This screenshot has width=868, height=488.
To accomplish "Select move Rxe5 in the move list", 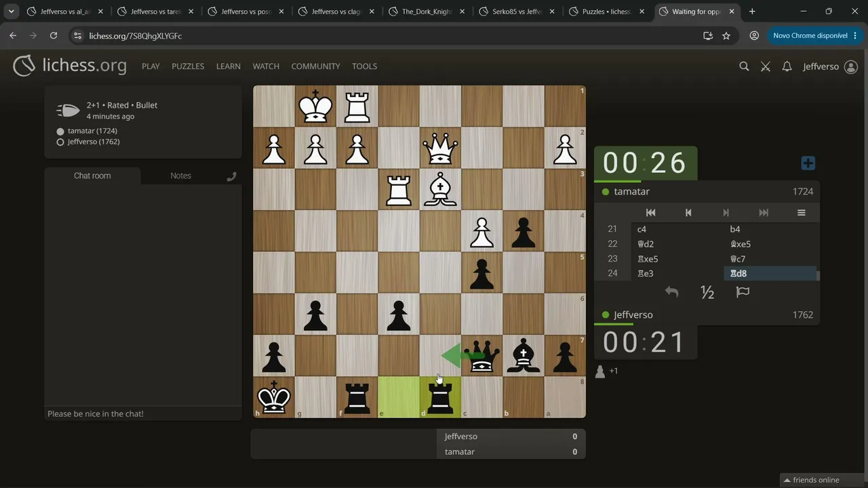I will tap(677, 259).
